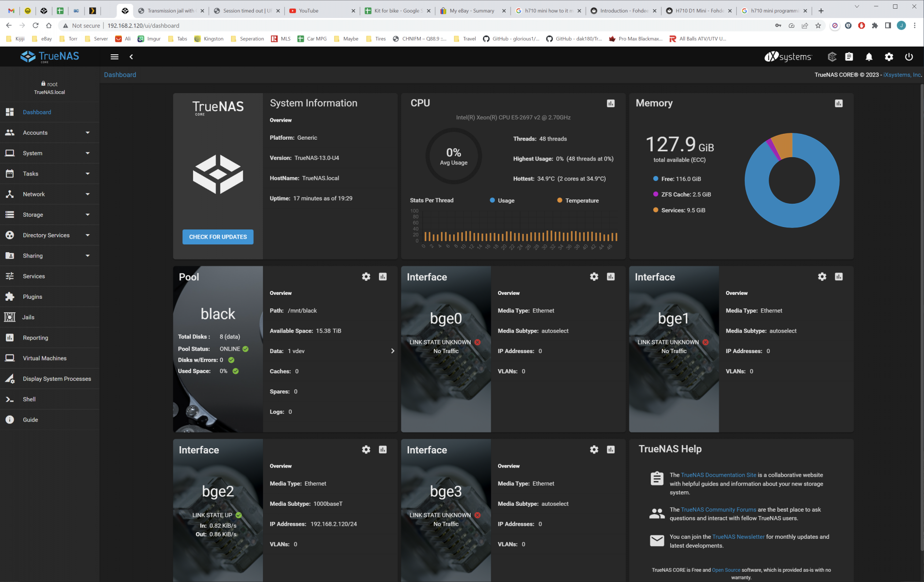Click Dashboard breadcrumb link

click(120, 75)
